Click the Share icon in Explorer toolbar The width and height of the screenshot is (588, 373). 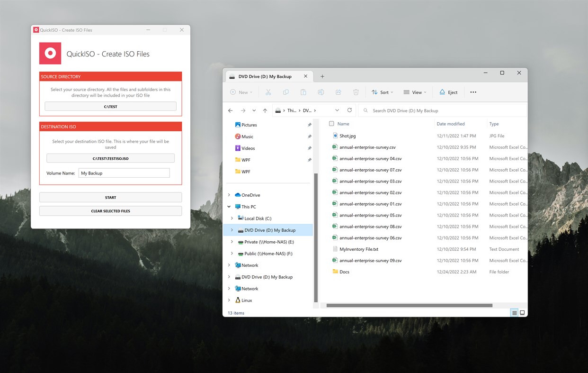[x=338, y=92]
